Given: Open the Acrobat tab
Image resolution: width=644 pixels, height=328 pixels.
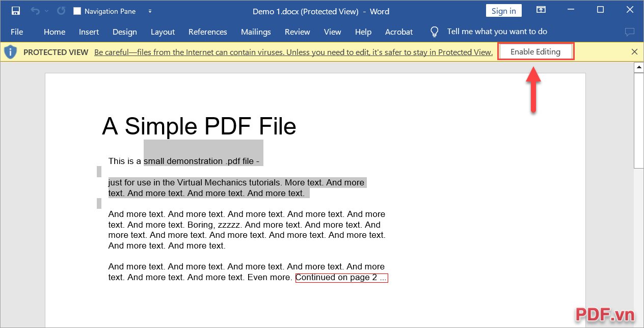Looking at the screenshot, I should 399,32.
